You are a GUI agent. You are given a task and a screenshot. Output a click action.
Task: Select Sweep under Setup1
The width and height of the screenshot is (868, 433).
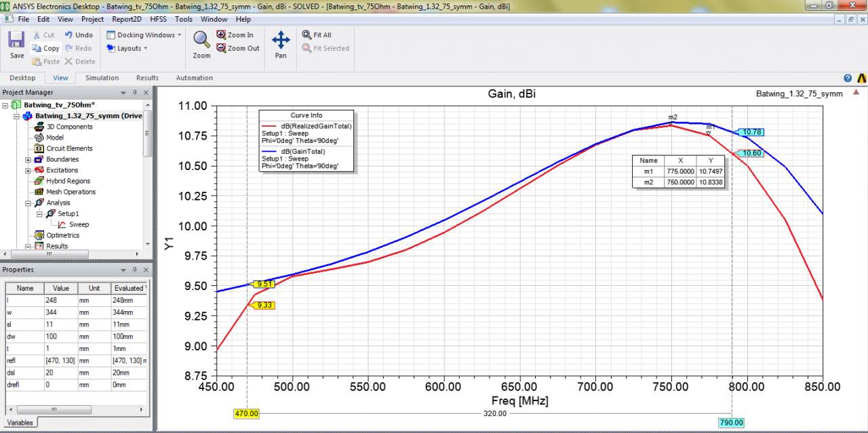click(x=79, y=224)
